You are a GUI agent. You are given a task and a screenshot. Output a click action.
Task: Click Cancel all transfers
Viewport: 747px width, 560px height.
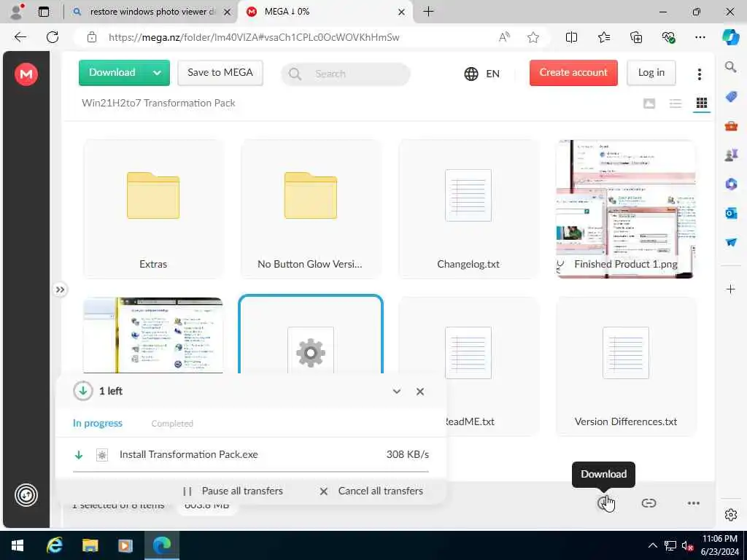pos(371,491)
